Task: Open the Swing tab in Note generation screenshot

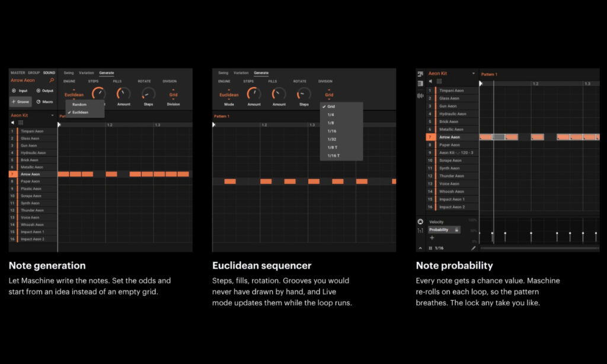Action: point(69,73)
